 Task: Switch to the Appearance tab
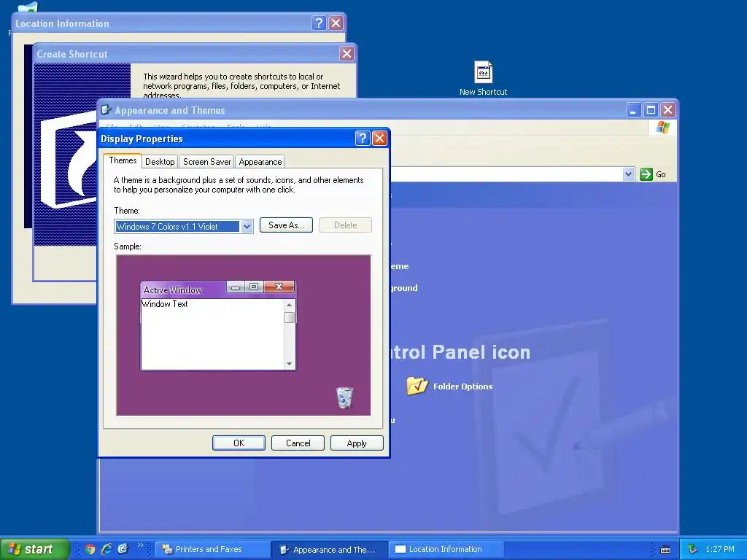260,161
